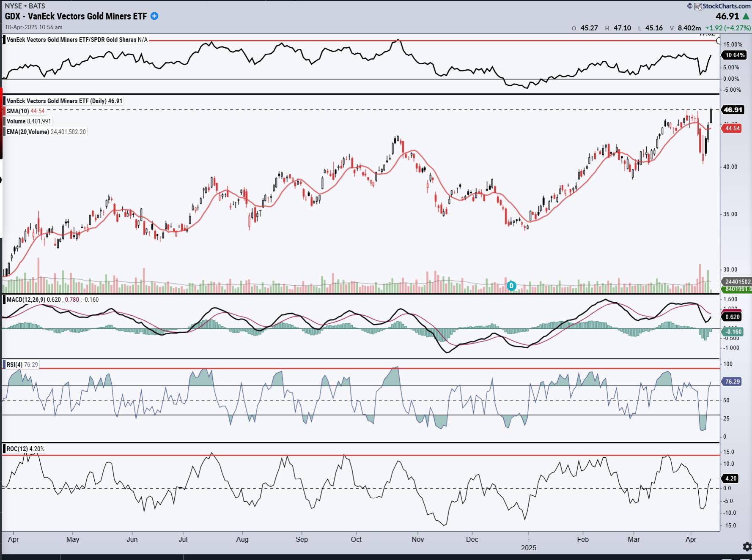Click the EMA(20,Volume) legend label
The width and height of the screenshot is (752, 560).
(x=46, y=132)
